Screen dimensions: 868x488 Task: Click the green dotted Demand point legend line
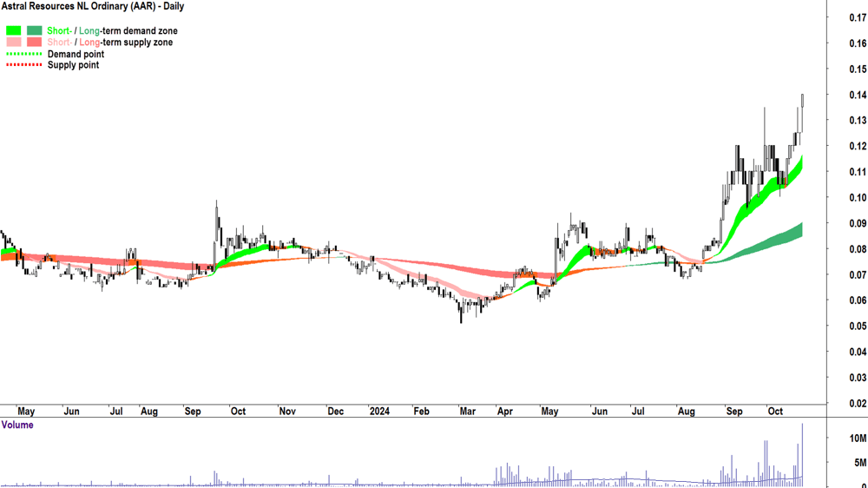click(23, 55)
